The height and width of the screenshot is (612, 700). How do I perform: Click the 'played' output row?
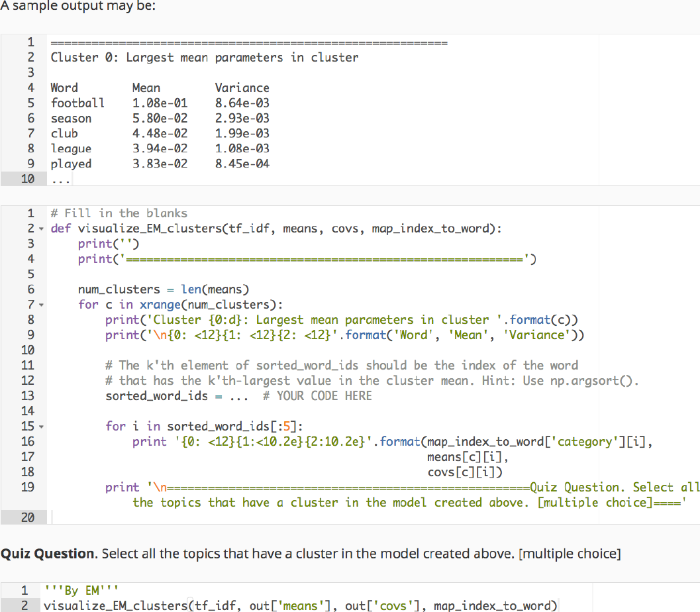160,164
